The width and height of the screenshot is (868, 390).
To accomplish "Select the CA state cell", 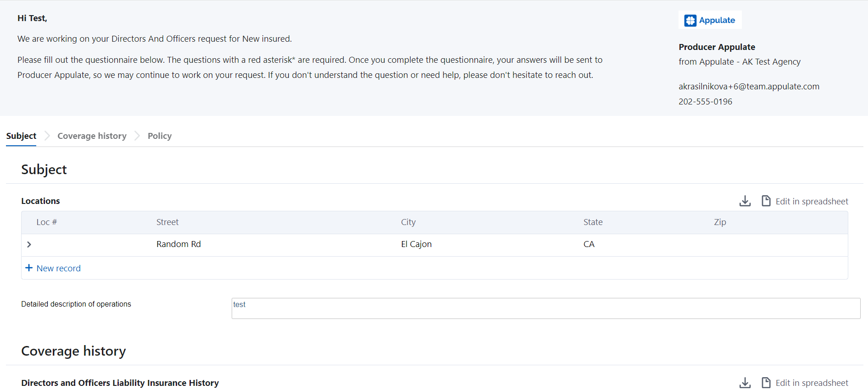I will click(x=589, y=244).
